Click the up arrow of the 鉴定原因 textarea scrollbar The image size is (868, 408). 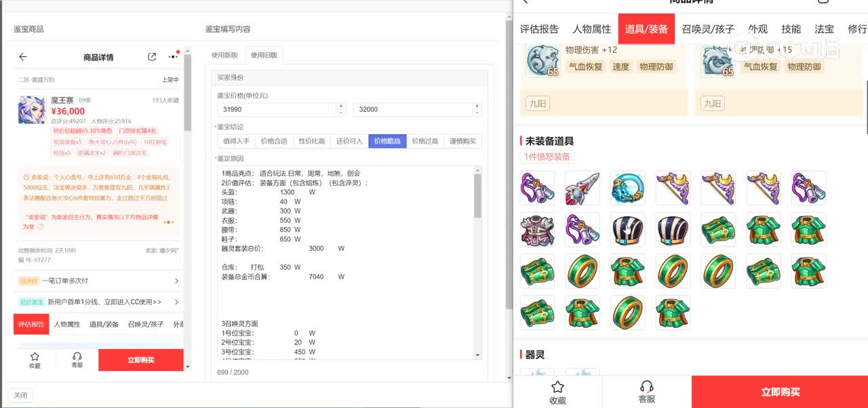(478, 170)
